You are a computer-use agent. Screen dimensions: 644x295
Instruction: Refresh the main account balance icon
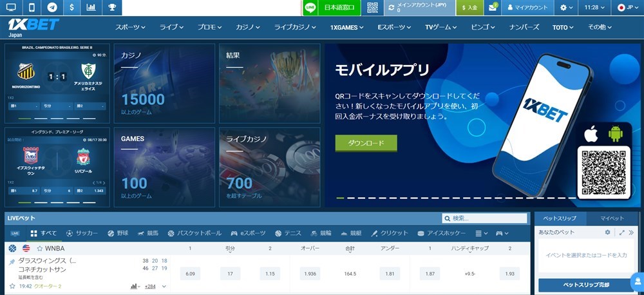point(391,7)
